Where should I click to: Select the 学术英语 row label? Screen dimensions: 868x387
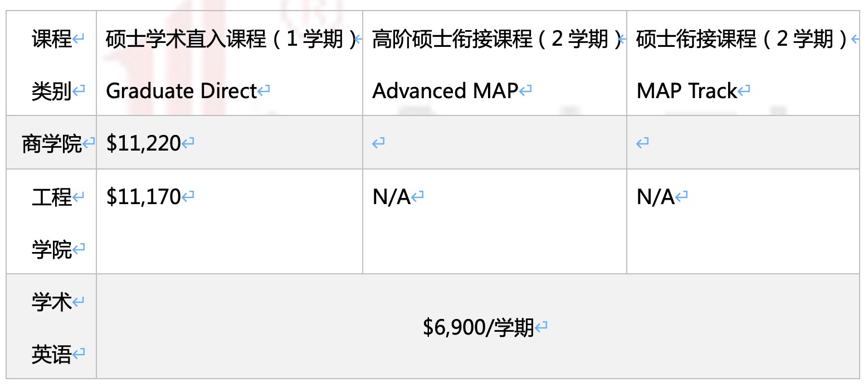point(52,328)
